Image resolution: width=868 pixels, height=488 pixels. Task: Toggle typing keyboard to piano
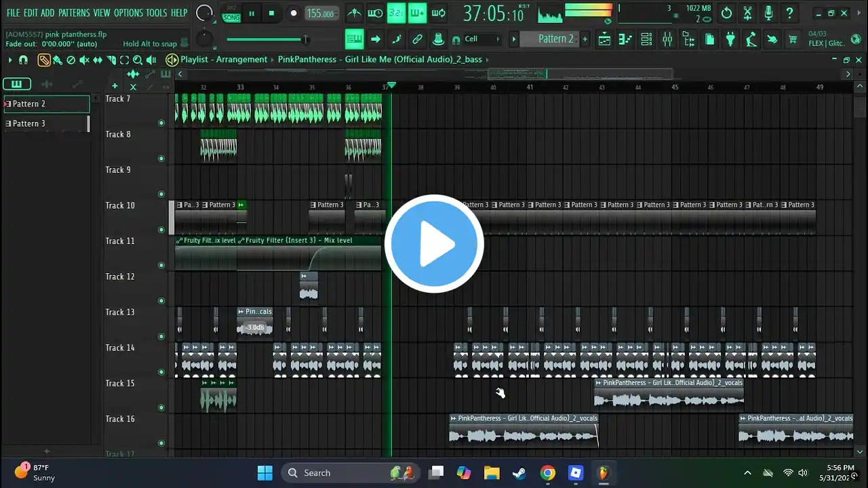(x=354, y=39)
